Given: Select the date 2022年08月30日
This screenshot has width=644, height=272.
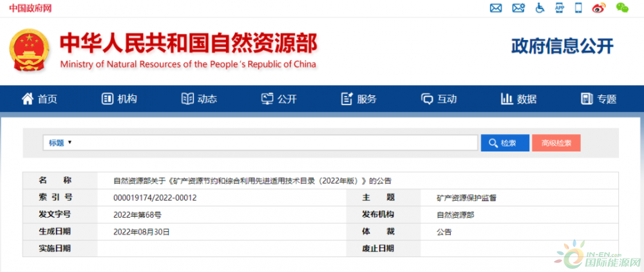Looking at the screenshot, I should tap(141, 232).
